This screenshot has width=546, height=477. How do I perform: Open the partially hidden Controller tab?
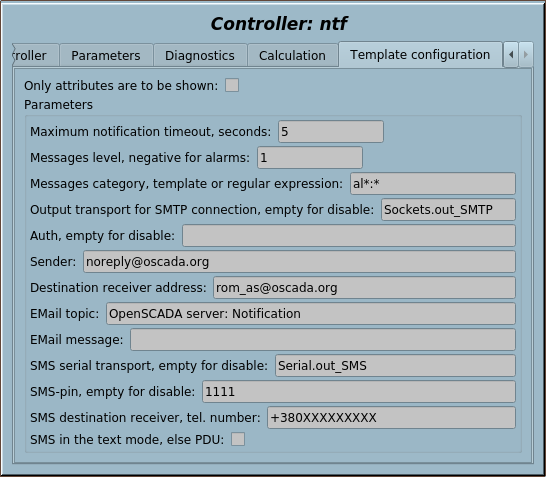(x=35, y=55)
